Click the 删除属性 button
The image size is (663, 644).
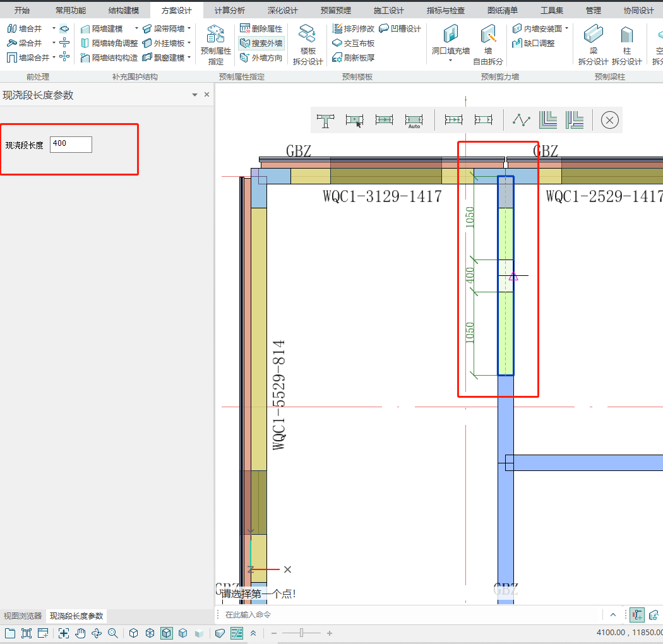click(x=261, y=28)
